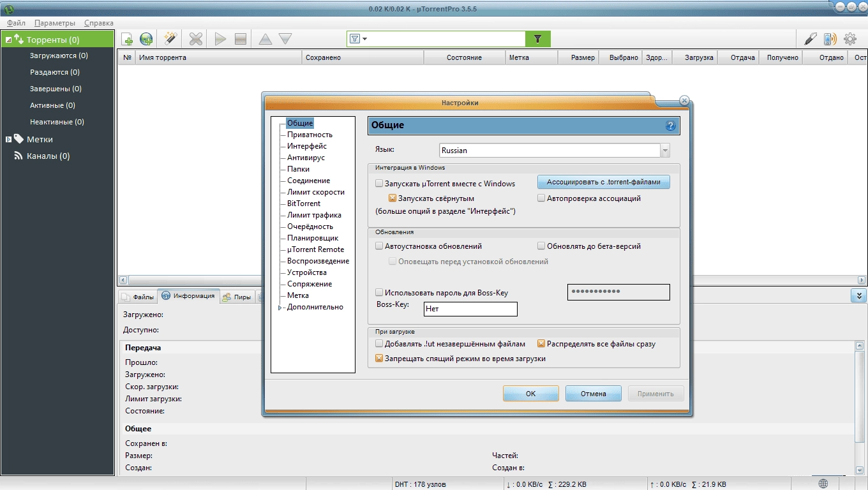This screenshot has width=868, height=490.
Task: Click the Start torrent play icon
Action: pyautogui.click(x=220, y=39)
